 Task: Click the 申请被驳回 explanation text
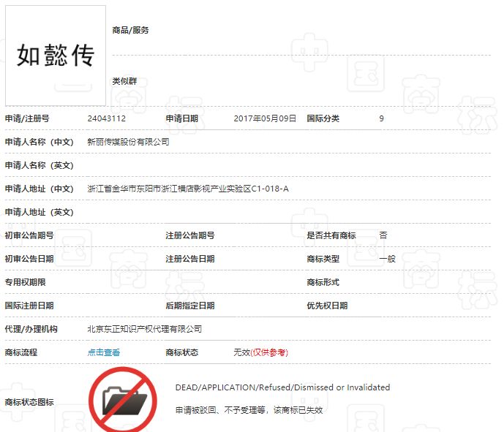tap(249, 410)
